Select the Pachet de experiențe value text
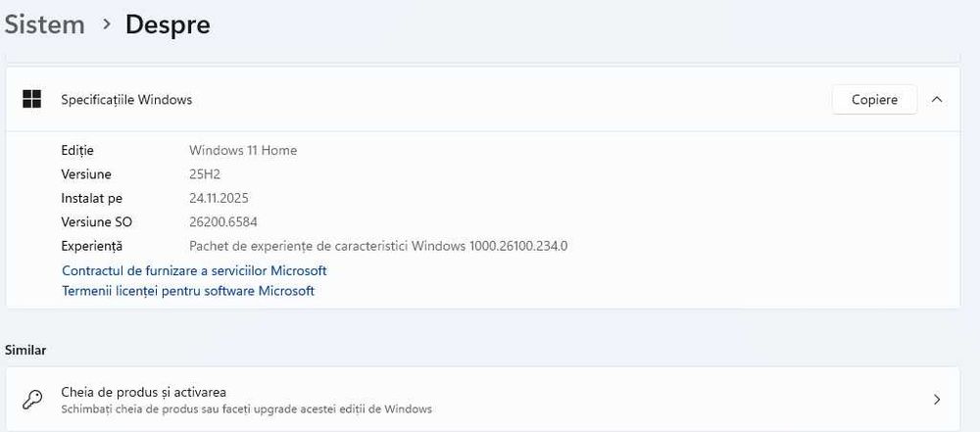Image resolution: width=980 pixels, height=432 pixels. pos(378,246)
